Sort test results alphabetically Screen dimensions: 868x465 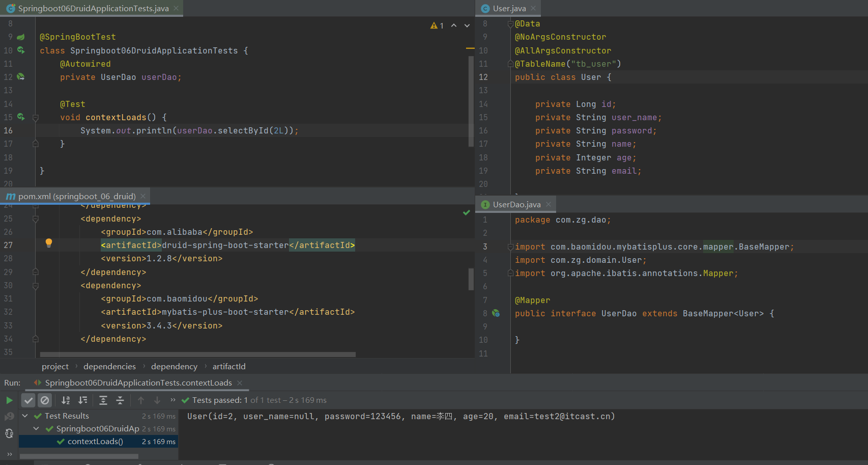click(66, 400)
